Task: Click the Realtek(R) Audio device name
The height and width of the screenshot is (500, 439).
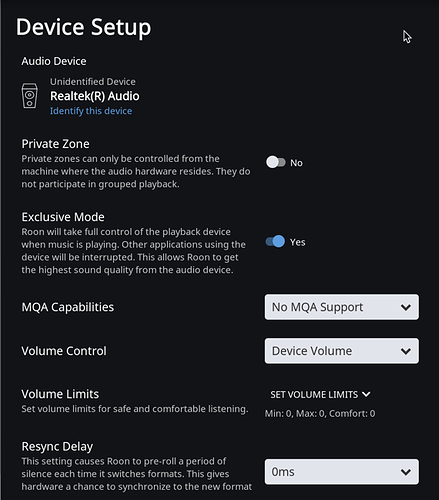Action: pyautogui.click(x=95, y=96)
